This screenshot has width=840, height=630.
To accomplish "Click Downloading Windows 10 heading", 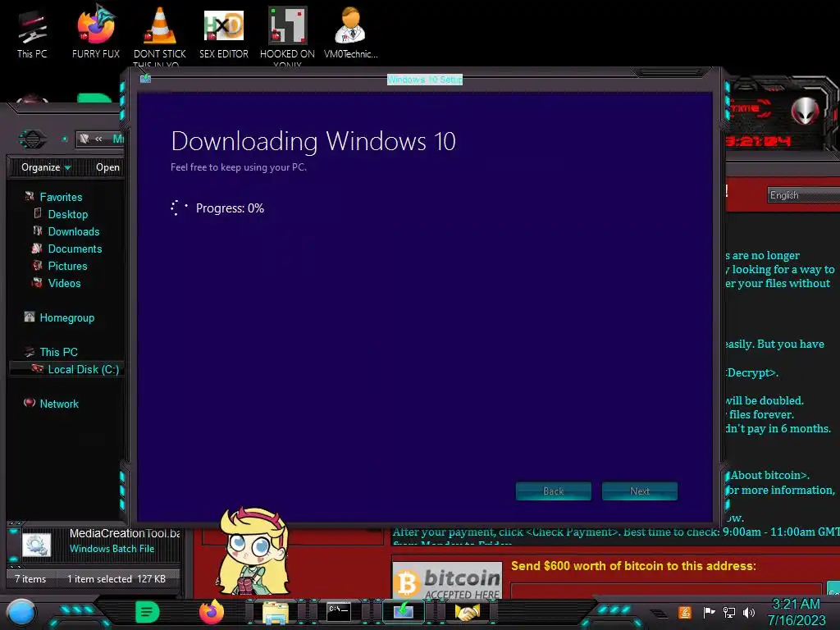I will tap(313, 141).
